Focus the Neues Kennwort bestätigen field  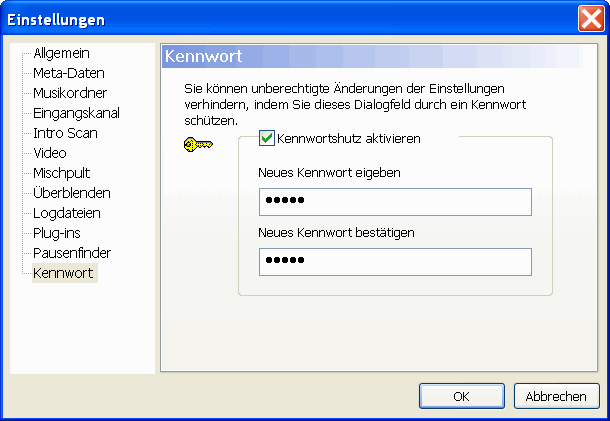(394, 262)
